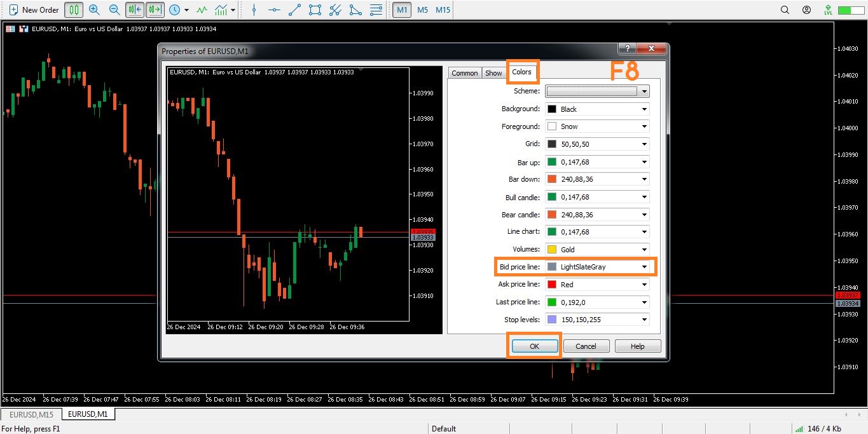Confirm the properties with OK
This screenshot has width=868, height=434.
pyautogui.click(x=534, y=346)
